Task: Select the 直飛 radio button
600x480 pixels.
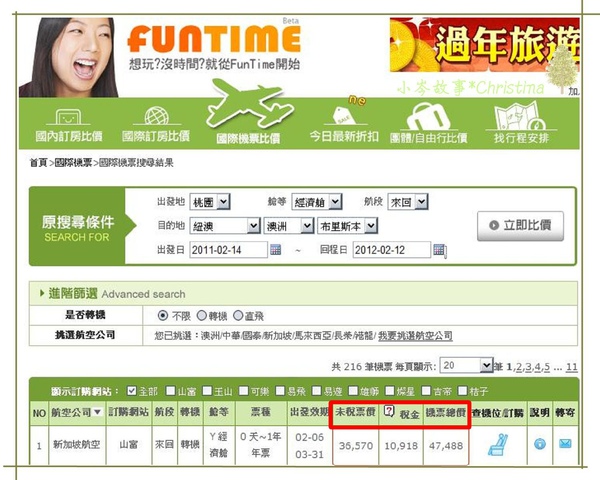Action: [238, 315]
